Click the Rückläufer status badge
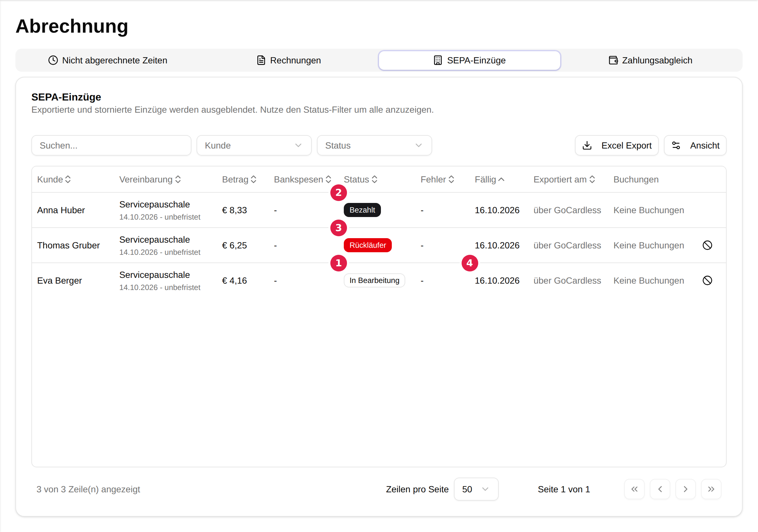The width and height of the screenshot is (758, 532). click(x=367, y=246)
